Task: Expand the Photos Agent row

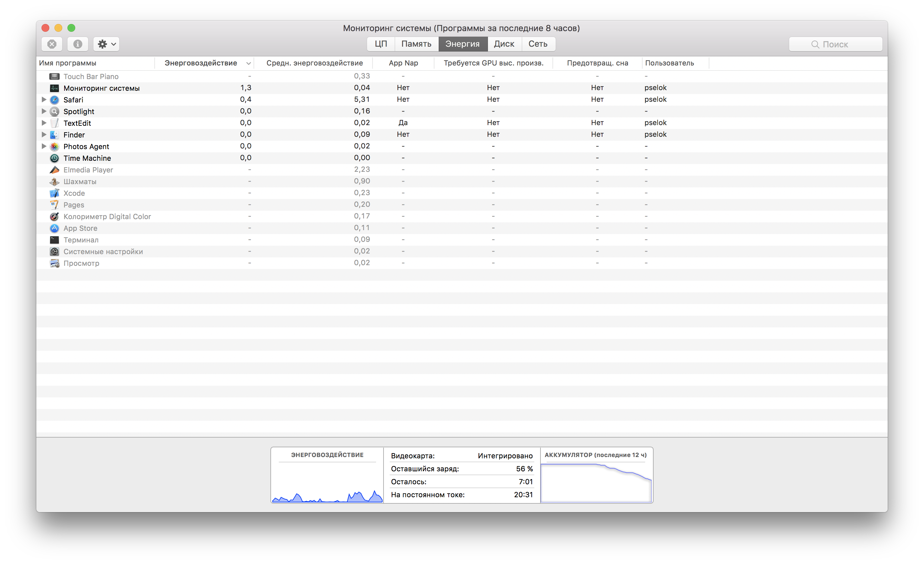Action: point(44,146)
